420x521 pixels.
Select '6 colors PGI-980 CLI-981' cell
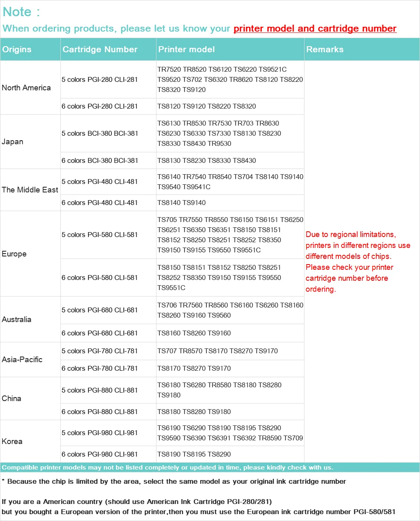click(108, 454)
